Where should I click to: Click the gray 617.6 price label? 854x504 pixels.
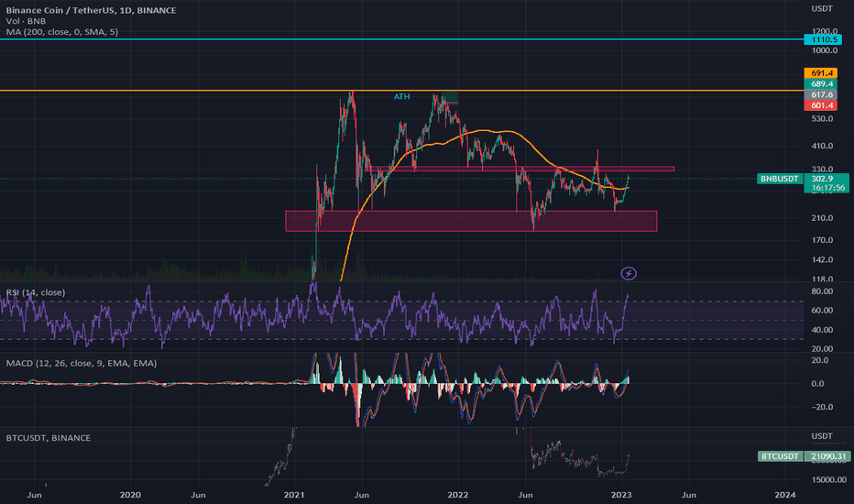click(x=820, y=94)
